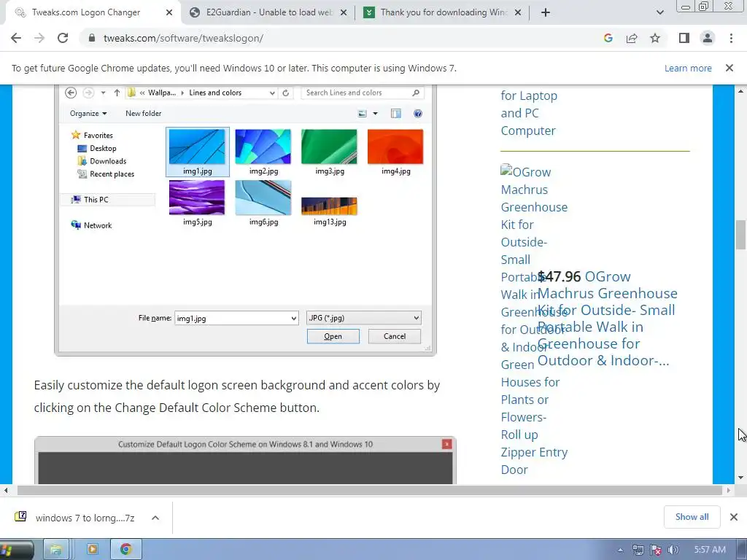Click the $47.96 OGrow Greenhouse headline link

pos(608,318)
